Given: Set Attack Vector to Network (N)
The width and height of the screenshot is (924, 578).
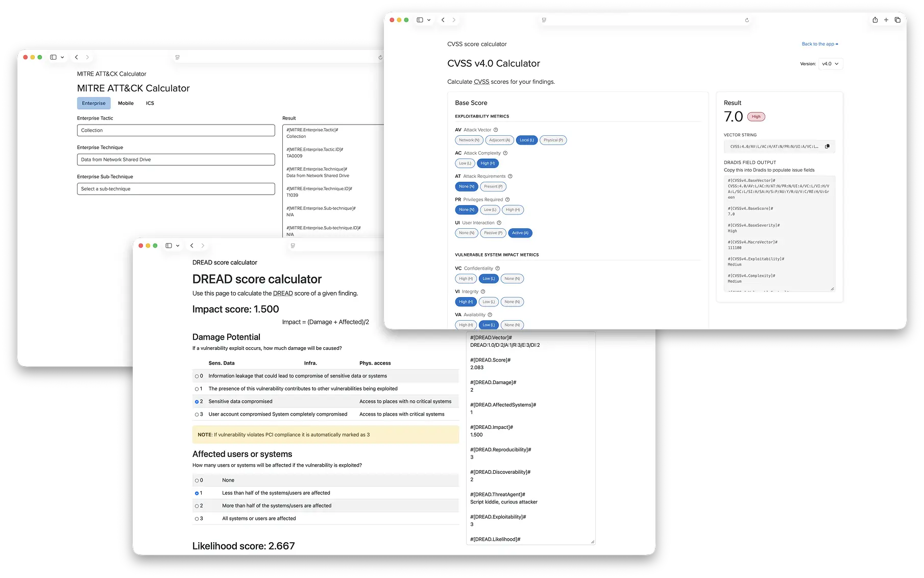Looking at the screenshot, I should 469,140.
